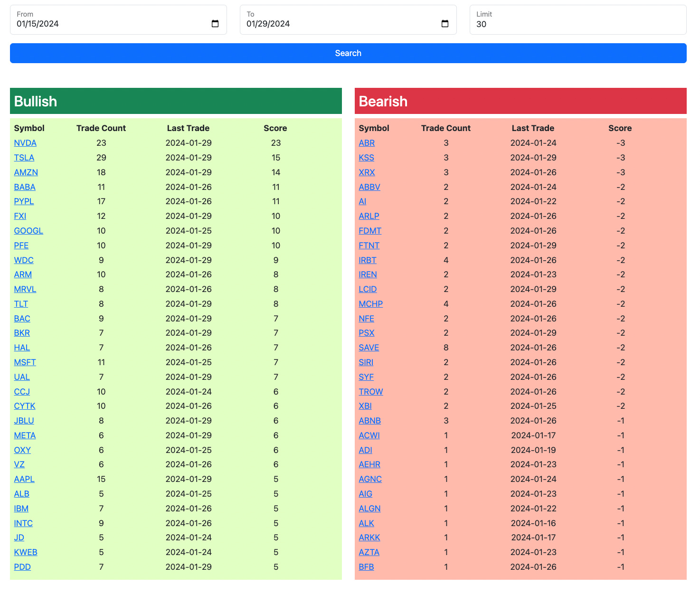The image size is (700, 594).
Task: Click the Bullish table Trade Count header
Action: point(101,128)
